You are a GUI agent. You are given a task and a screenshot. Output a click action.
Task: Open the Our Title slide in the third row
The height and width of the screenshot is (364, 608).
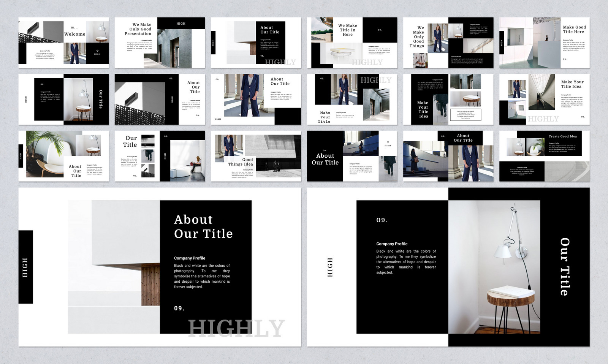point(160,157)
